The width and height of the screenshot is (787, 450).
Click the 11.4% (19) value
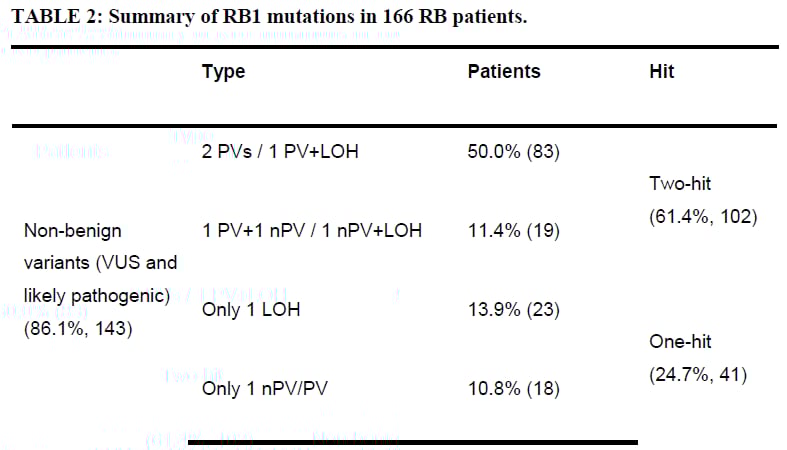point(513,231)
